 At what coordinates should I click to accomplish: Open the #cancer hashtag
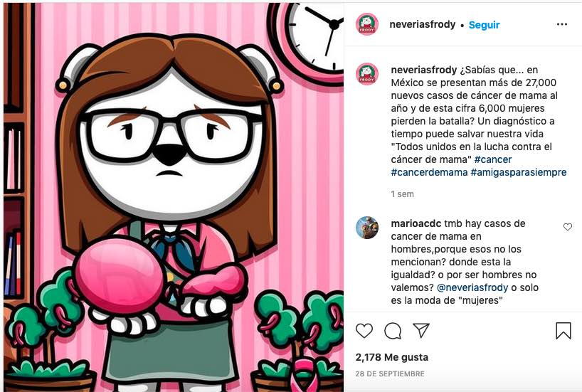coord(493,159)
